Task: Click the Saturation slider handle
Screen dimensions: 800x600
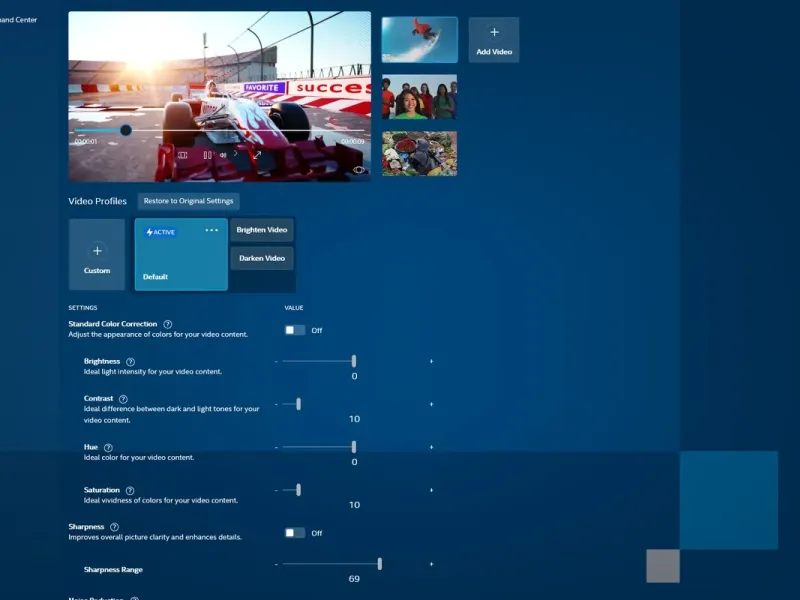Action: coord(298,490)
